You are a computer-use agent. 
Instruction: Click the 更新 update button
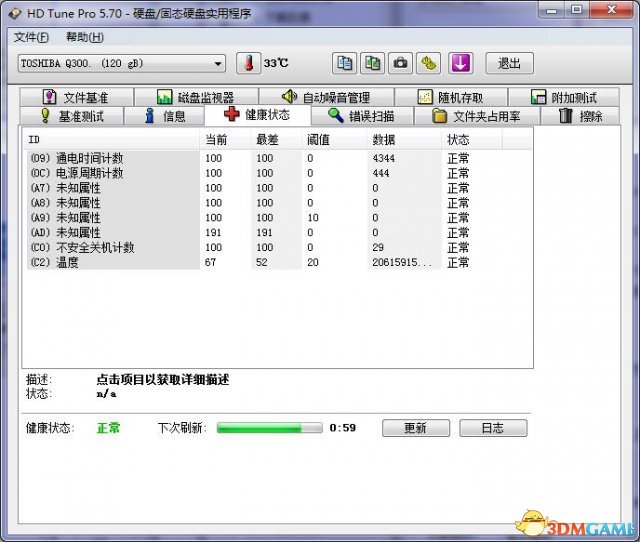(x=416, y=428)
